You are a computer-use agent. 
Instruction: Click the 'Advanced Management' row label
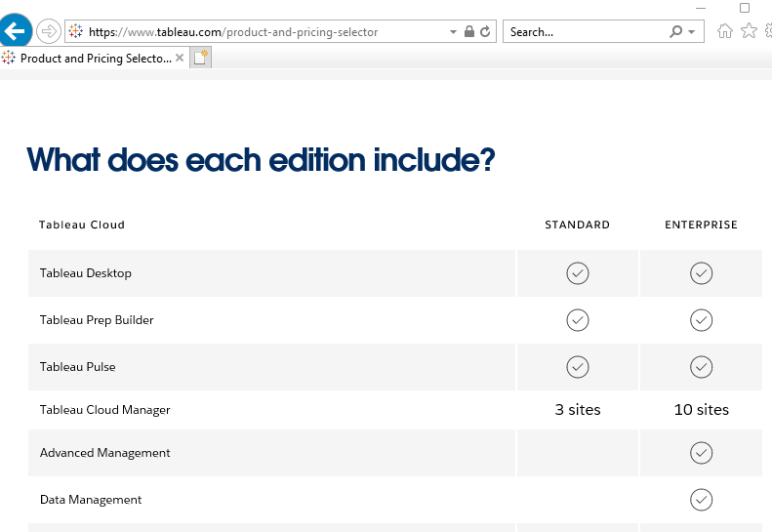coord(104,453)
